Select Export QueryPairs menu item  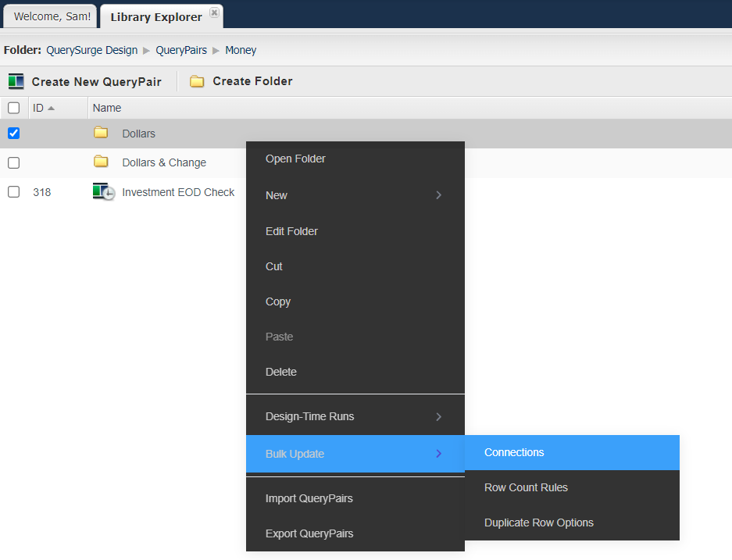coord(355,533)
